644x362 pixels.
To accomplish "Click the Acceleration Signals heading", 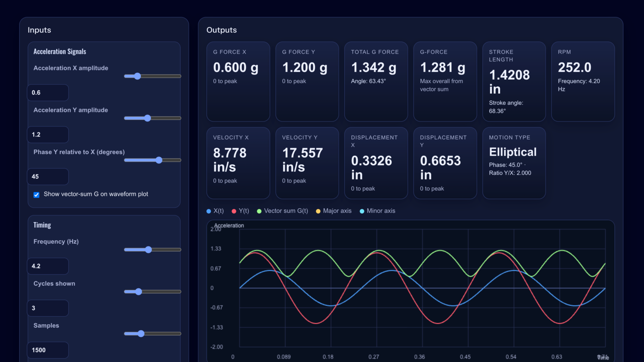I will (60, 52).
